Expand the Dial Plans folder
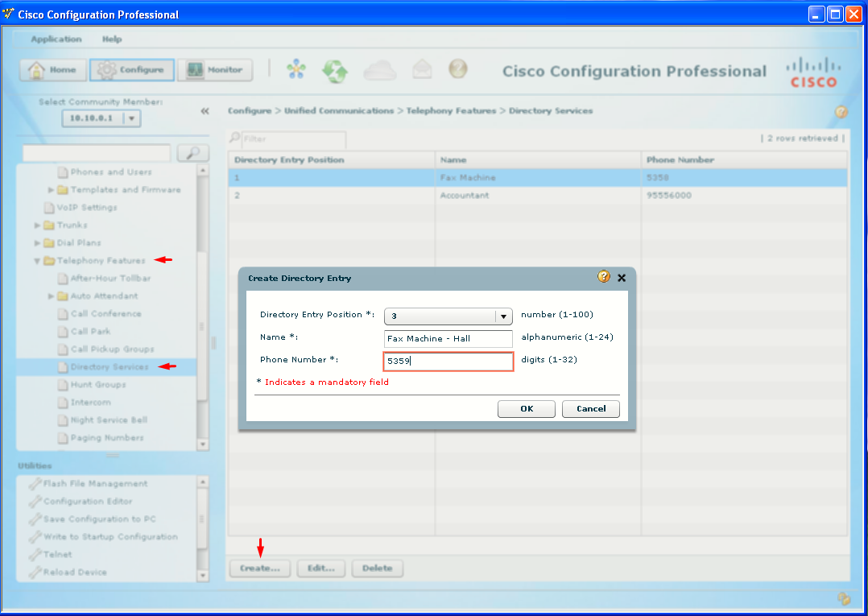The image size is (868, 616). click(x=37, y=243)
